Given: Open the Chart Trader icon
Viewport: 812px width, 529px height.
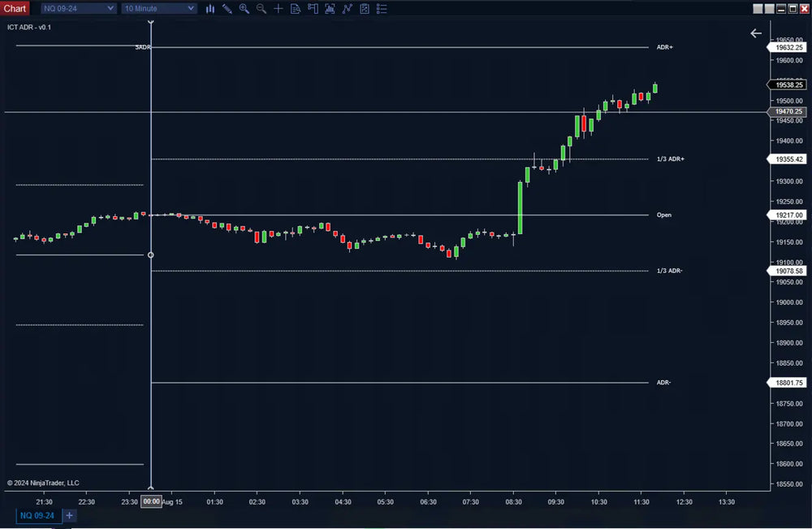Looking at the screenshot, I should pyautogui.click(x=313, y=8).
